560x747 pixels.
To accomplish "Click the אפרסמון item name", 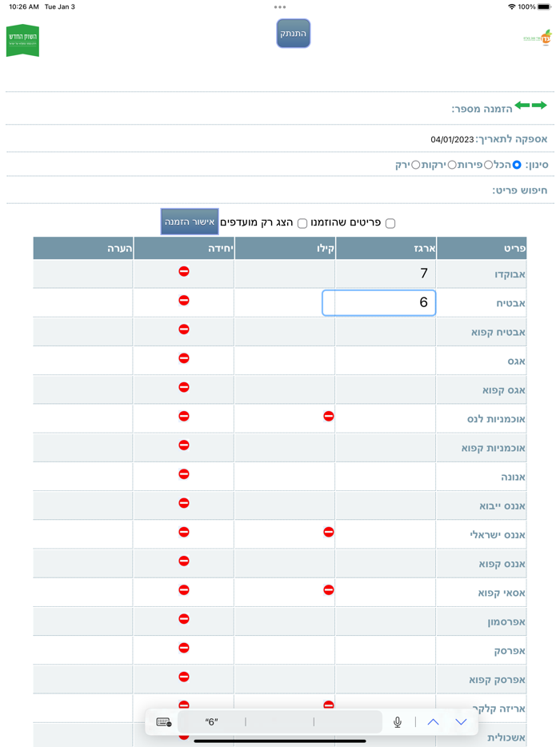I will (506, 621).
